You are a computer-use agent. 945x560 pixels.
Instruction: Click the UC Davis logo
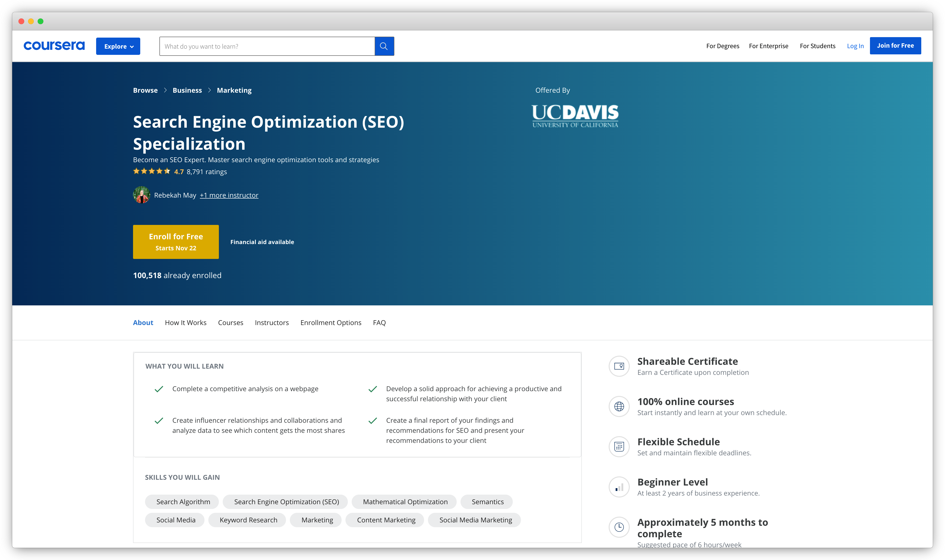[x=575, y=116]
